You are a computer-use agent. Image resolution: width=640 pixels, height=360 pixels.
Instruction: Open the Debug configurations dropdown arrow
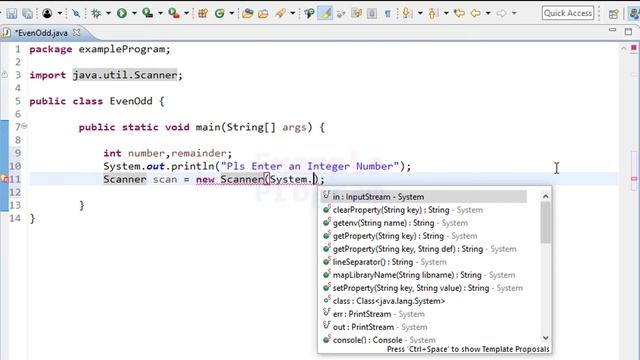[108, 13]
